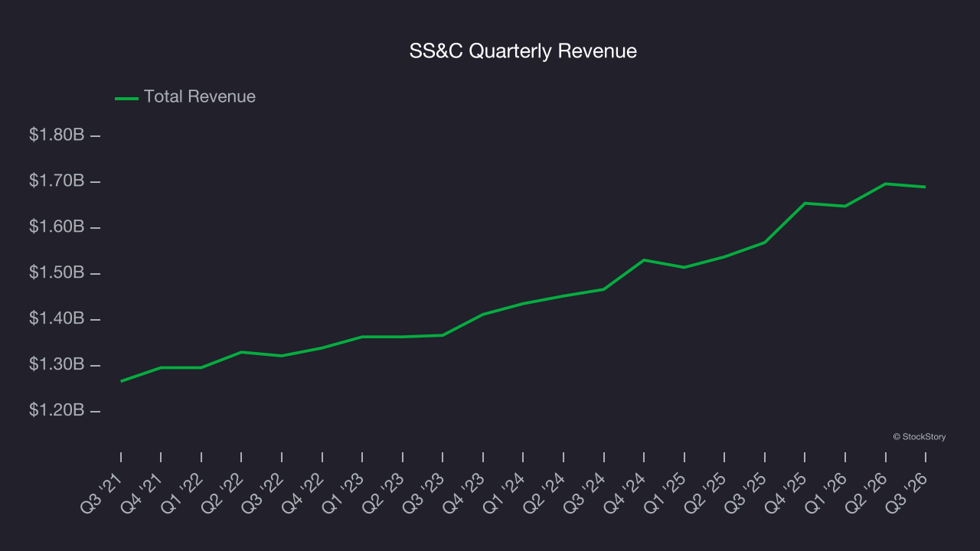Pick the "Q2 '26" x-axis label
Screen dimensions: 980x551
click(x=866, y=492)
